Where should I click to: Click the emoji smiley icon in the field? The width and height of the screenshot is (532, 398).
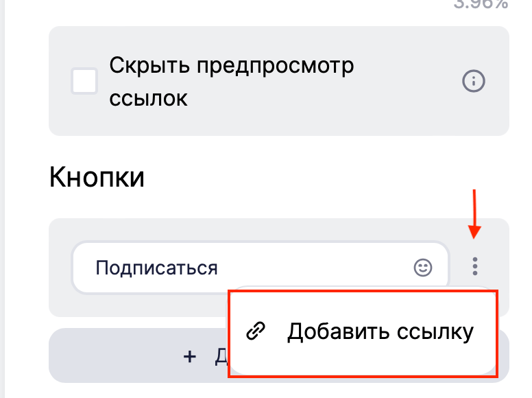[x=423, y=268]
